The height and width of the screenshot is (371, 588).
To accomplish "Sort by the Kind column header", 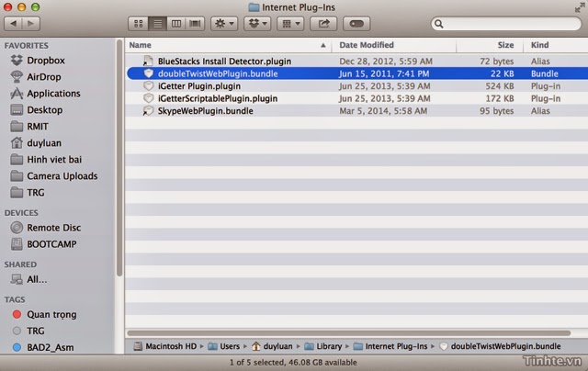I will tap(539, 45).
